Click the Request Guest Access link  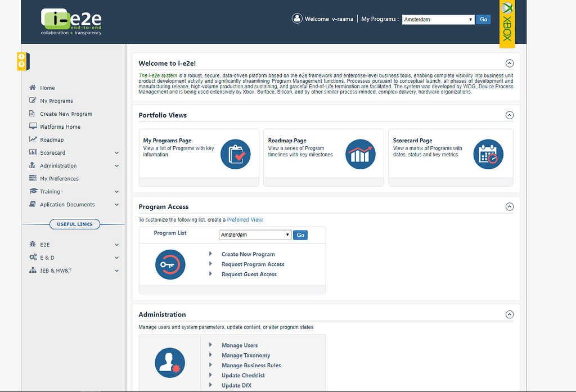[x=249, y=274]
